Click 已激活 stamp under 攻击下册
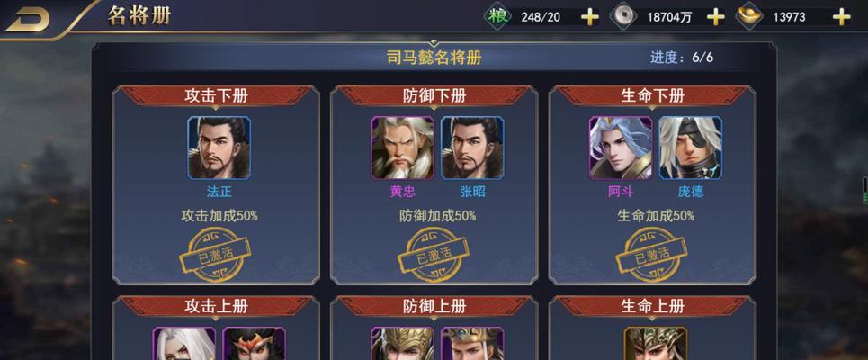The height and width of the screenshot is (360, 868). tap(215, 255)
